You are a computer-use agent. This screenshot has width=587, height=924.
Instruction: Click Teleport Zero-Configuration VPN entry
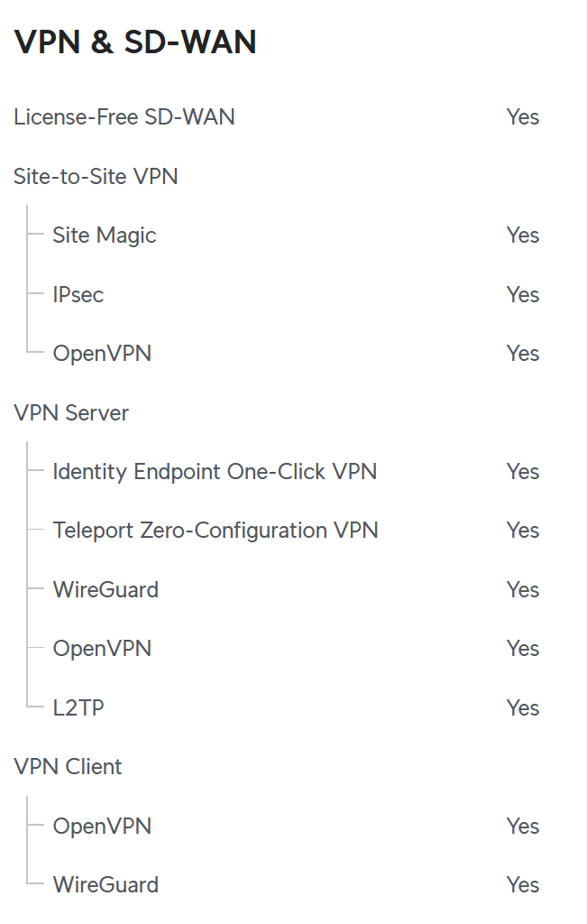[x=216, y=531]
